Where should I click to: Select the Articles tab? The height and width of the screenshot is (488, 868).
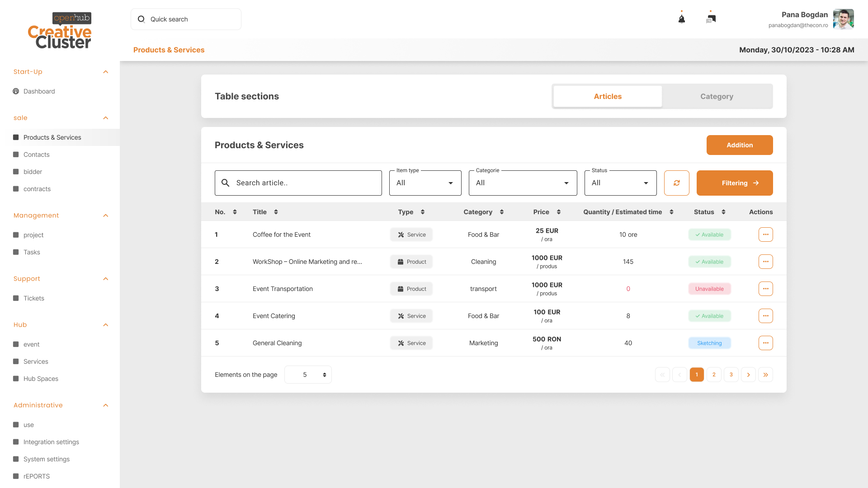click(x=608, y=96)
